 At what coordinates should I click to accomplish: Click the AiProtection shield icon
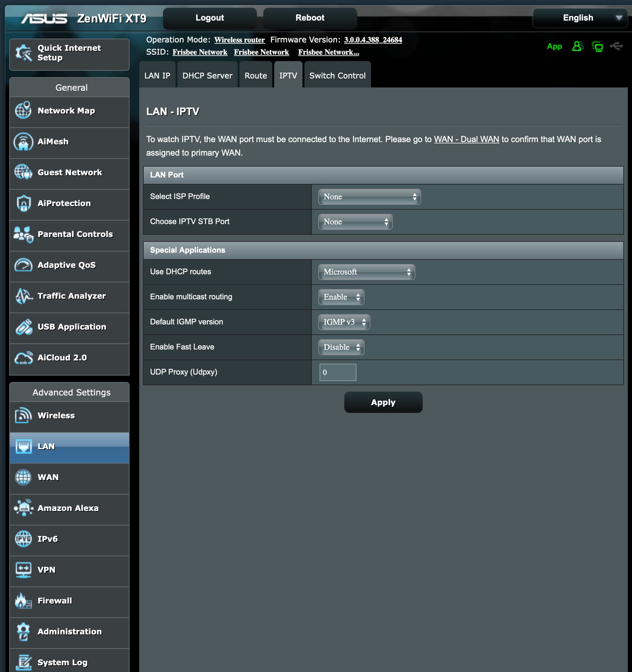tap(23, 203)
